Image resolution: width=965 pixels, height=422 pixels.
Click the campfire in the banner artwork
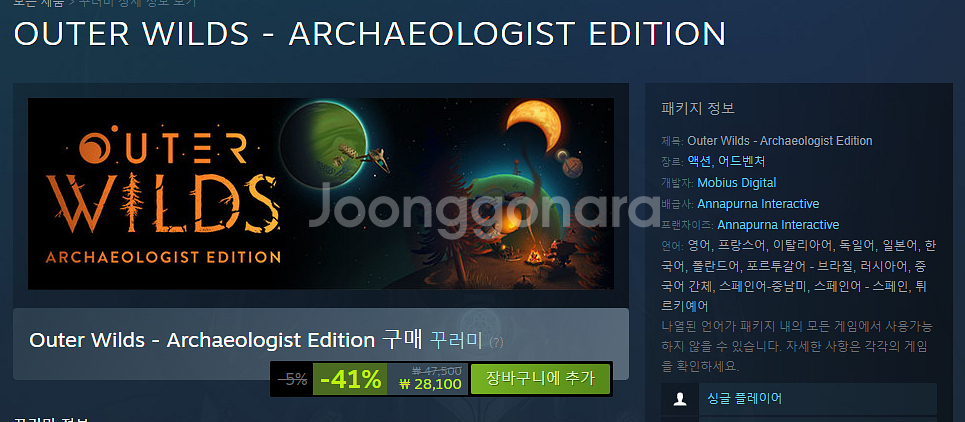(x=534, y=253)
